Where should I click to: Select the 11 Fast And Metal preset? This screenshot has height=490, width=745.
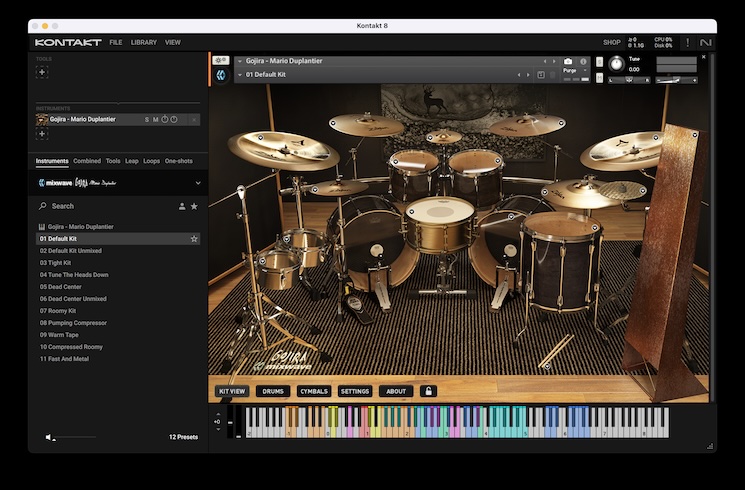pyautogui.click(x=118, y=359)
